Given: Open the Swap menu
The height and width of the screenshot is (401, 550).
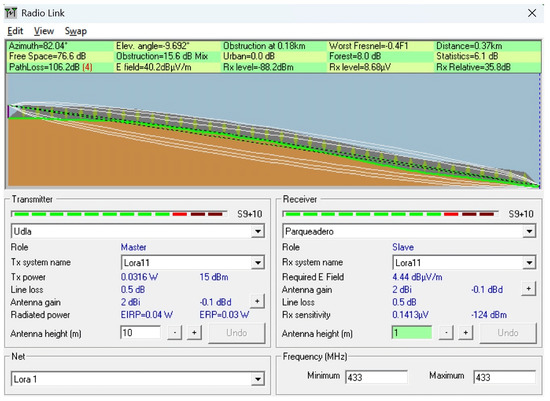Looking at the screenshot, I should tap(76, 31).
